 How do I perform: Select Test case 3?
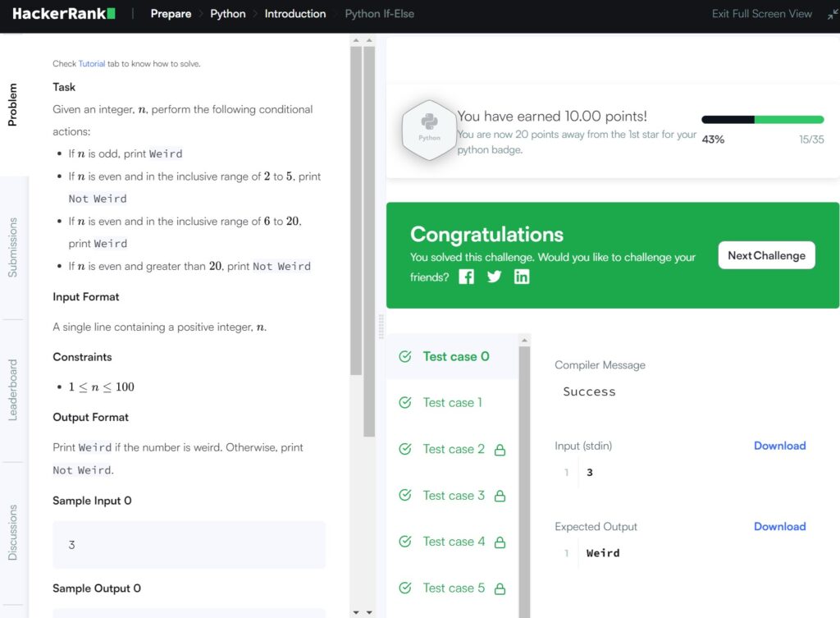coord(454,496)
